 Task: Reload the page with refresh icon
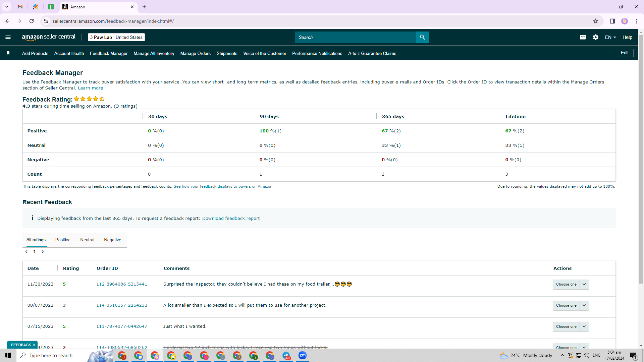click(x=32, y=21)
